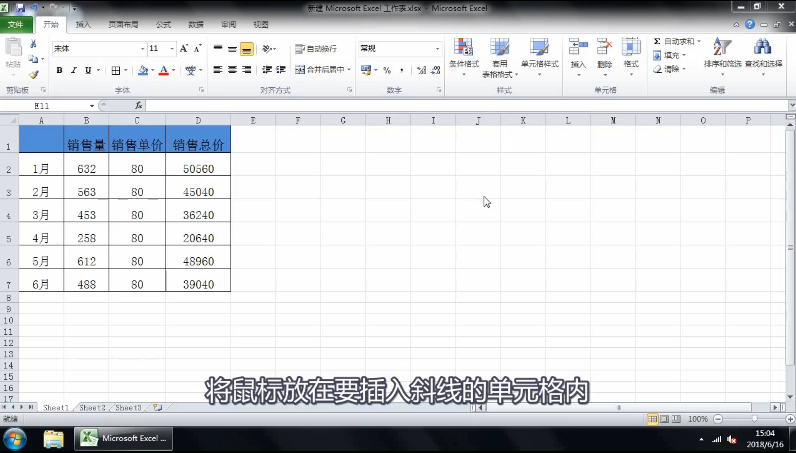796x453 pixels.
Task: Select the format painter brush
Action: (x=34, y=73)
